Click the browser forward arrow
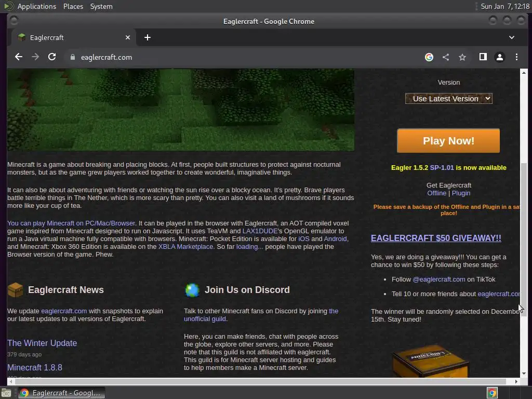Image resolution: width=532 pixels, height=399 pixels. point(35,57)
